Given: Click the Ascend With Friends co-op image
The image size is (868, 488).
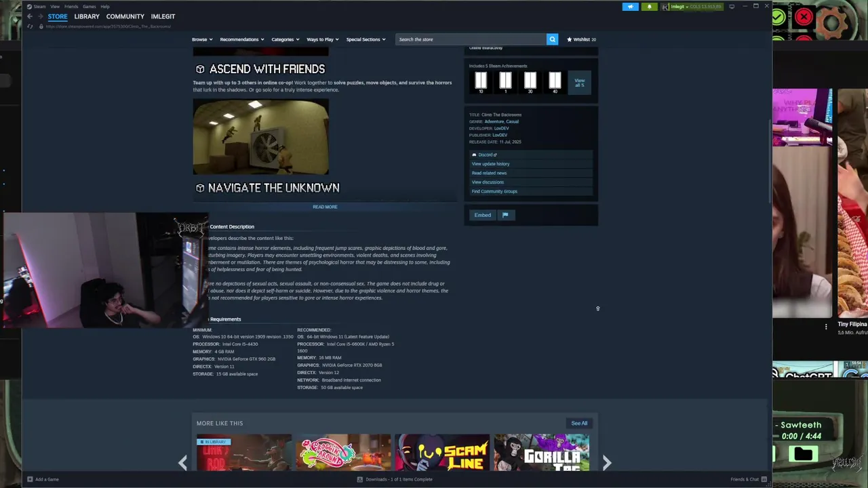Looking at the screenshot, I should 261,136.
